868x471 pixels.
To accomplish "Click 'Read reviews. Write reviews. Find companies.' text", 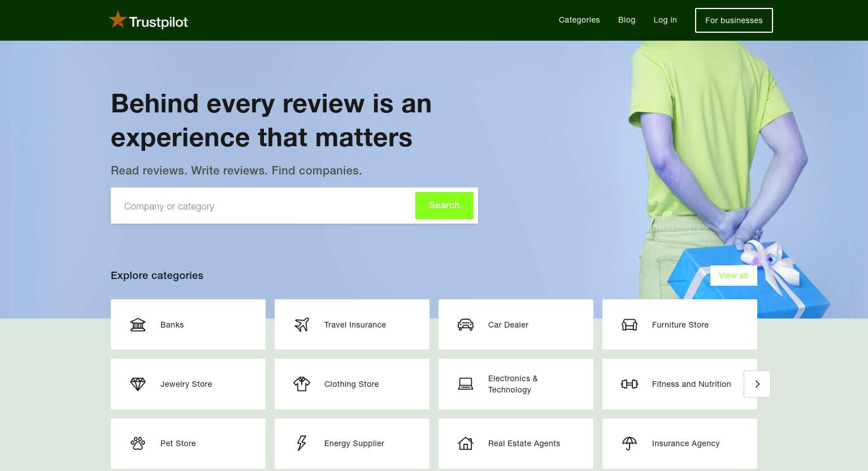I will click(236, 171).
